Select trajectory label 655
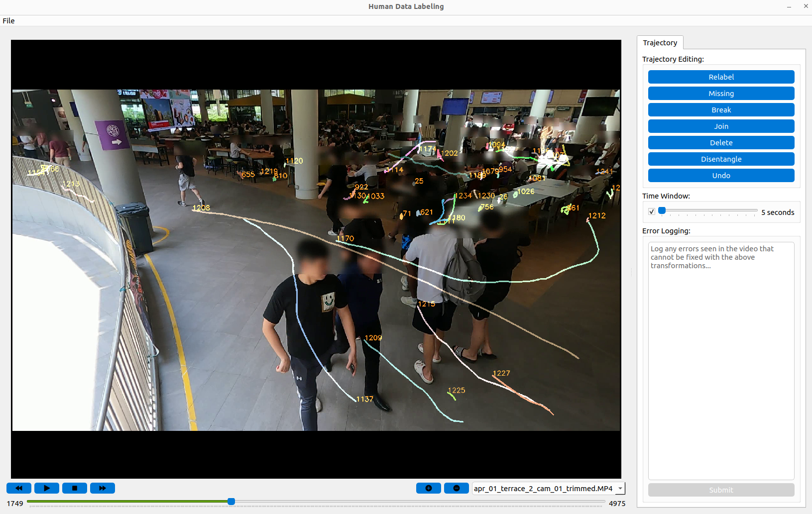Screen dimensions: 812x514 pyautogui.click(x=248, y=175)
